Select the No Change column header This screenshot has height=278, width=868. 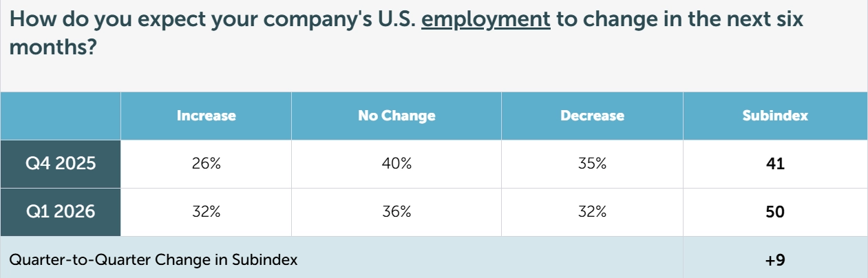[x=396, y=116]
